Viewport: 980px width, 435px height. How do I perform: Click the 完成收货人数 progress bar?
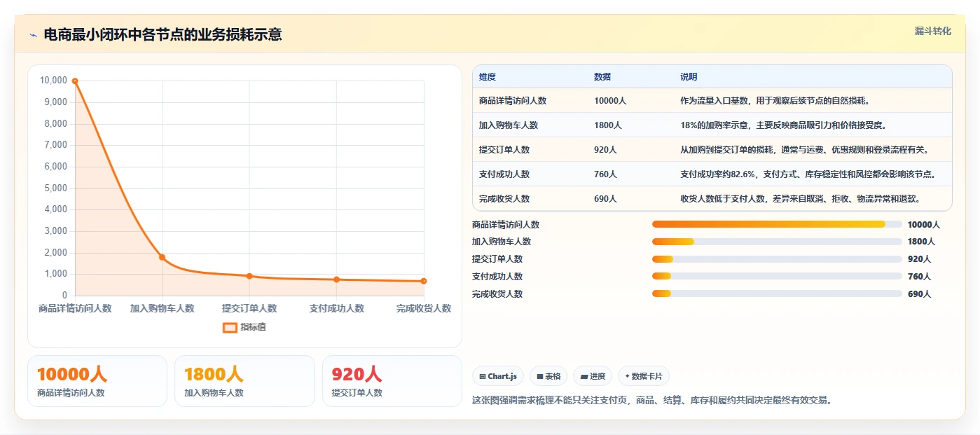coord(777,294)
